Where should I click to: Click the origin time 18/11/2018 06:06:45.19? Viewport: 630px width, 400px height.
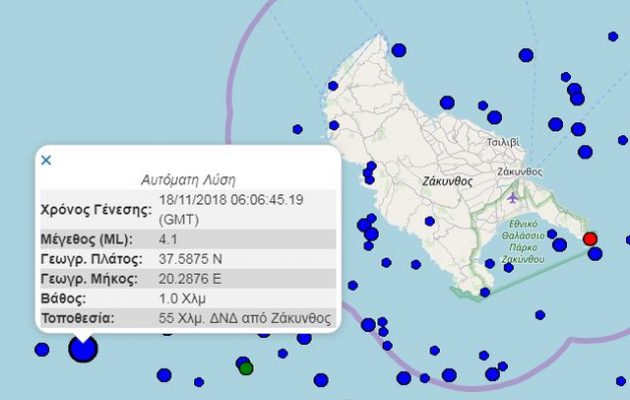230,200
